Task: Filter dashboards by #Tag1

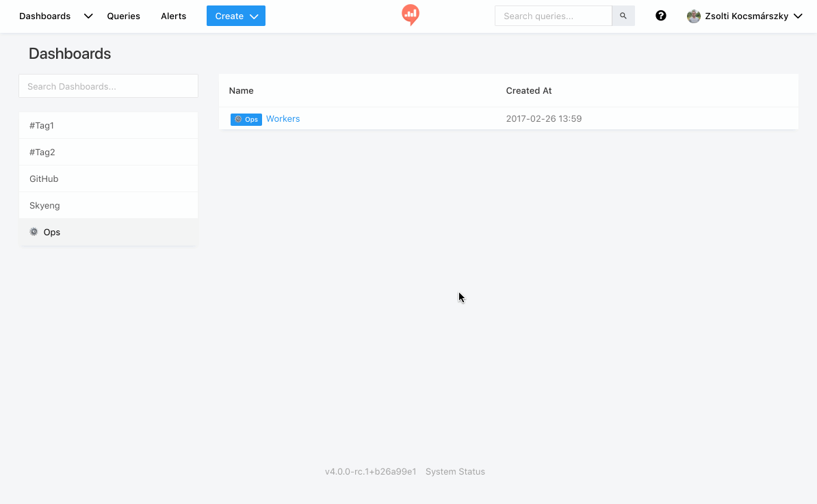Action: (42, 125)
